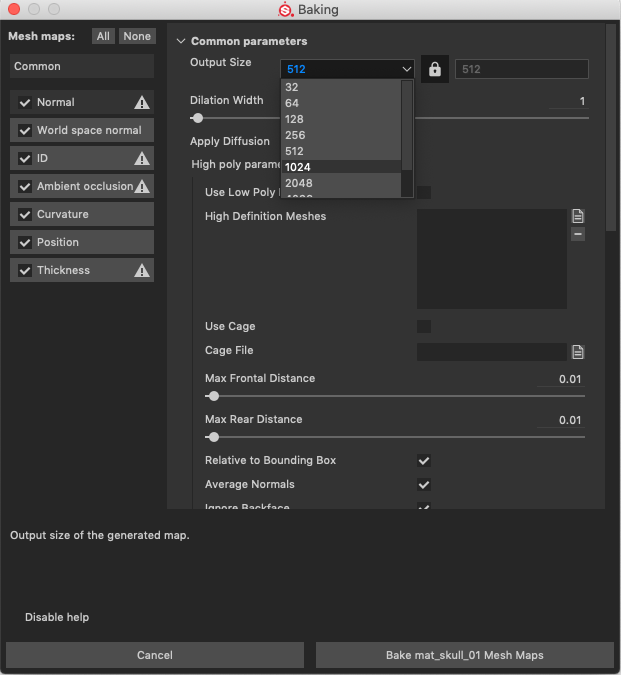Enable the Use Cage checkbox
This screenshot has height=675, width=621.
(424, 326)
